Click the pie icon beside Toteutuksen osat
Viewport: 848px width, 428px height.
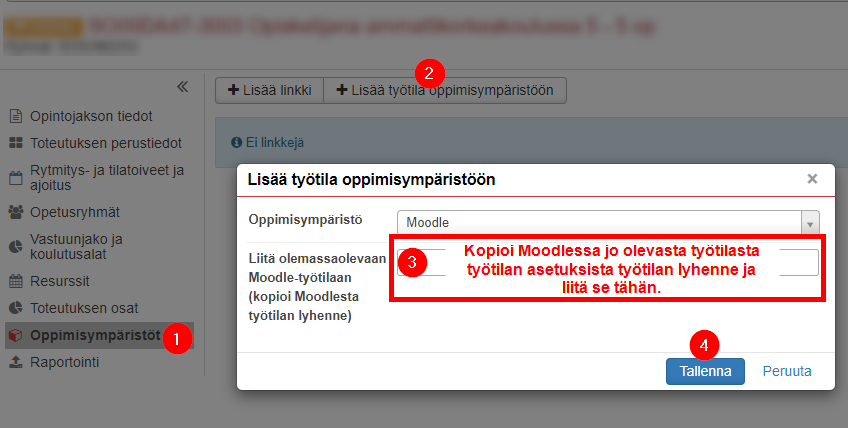[16, 308]
